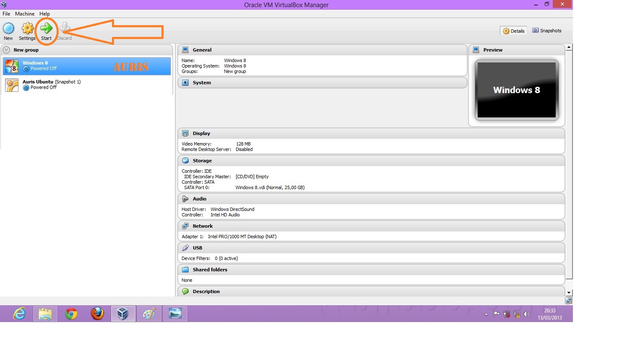Viewport: 640px width, 364px height.
Task: Select the Auris Ubuntu VM icon
Action: (x=12, y=85)
